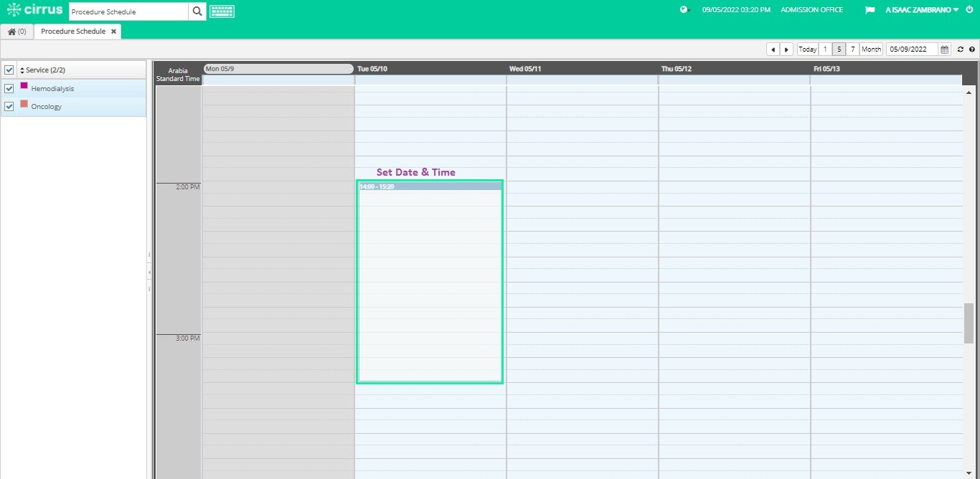Open the help question mark icon
Image resolution: width=980 pixels, height=479 pixels.
[972, 49]
